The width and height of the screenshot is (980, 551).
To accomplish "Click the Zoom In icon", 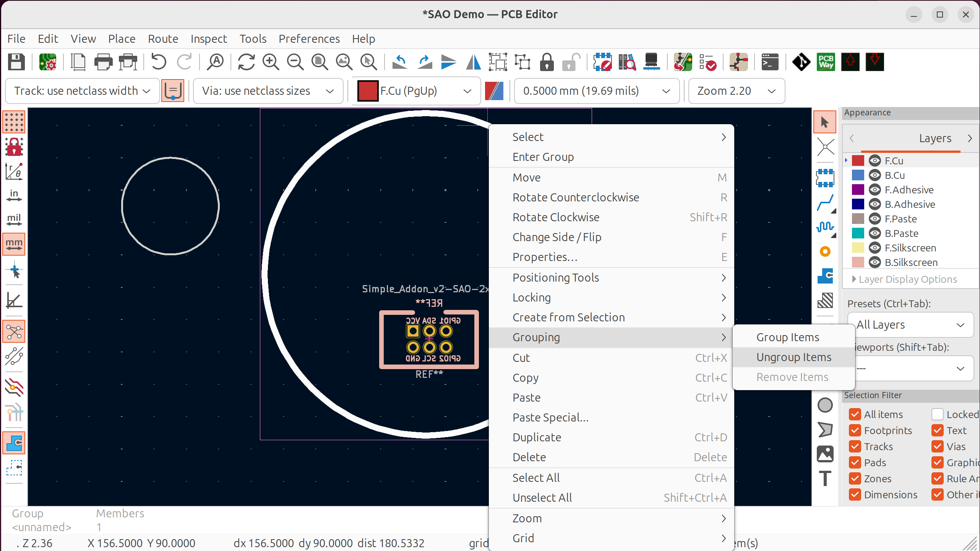I will click(x=271, y=62).
